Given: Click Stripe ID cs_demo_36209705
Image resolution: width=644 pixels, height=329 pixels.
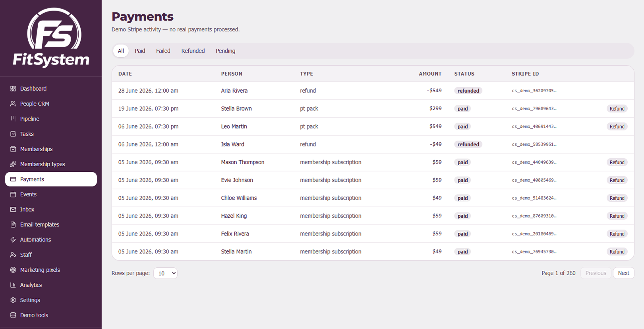Looking at the screenshot, I should pos(534,91).
